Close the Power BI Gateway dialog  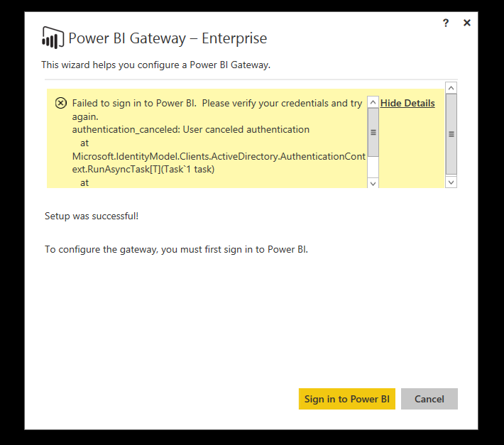pyautogui.click(x=466, y=23)
